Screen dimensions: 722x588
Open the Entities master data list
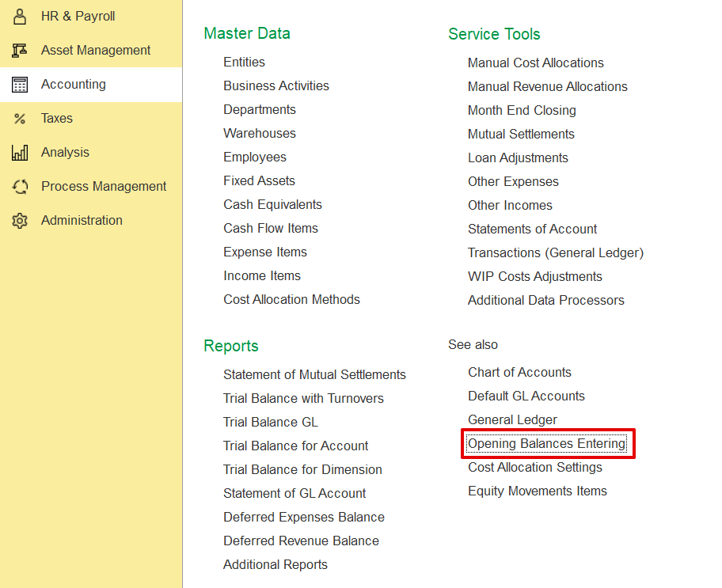(x=244, y=63)
